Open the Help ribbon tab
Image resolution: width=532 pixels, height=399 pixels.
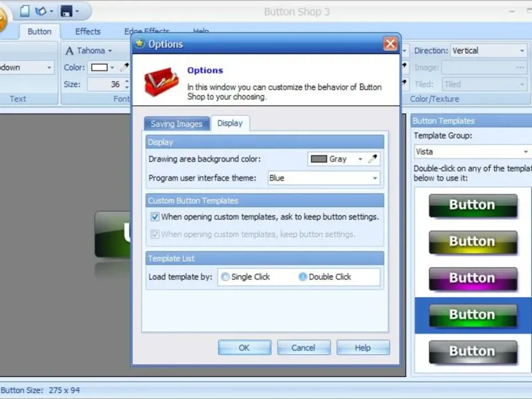(x=201, y=31)
